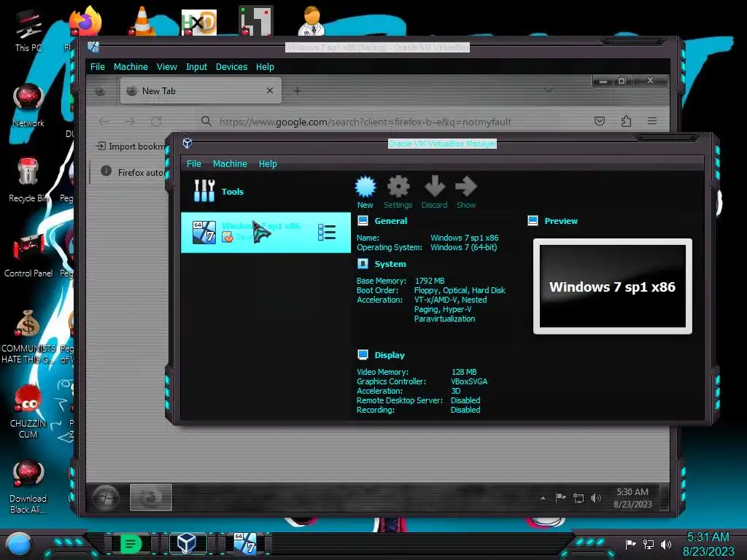Image resolution: width=747 pixels, height=560 pixels.
Task: Click the Windows 7 sp1 x86 preview thumbnail
Action: (x=612, y=286)
